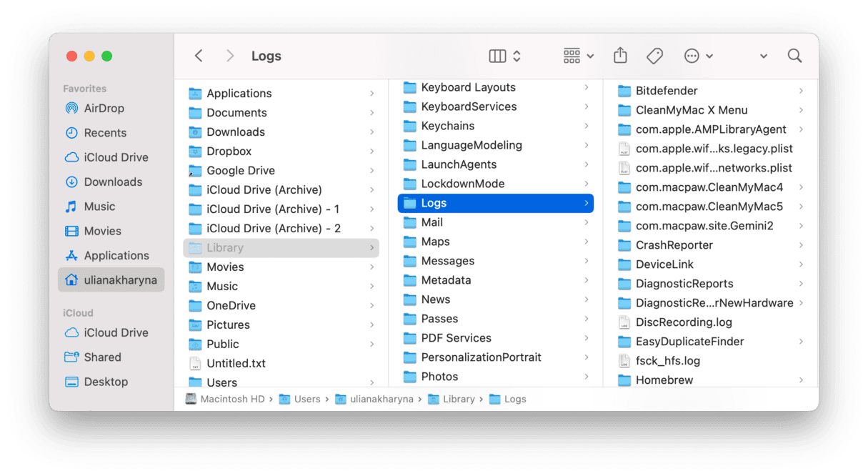
Task: Select the DiscRecording.log file
Action: tap(710, 322)
